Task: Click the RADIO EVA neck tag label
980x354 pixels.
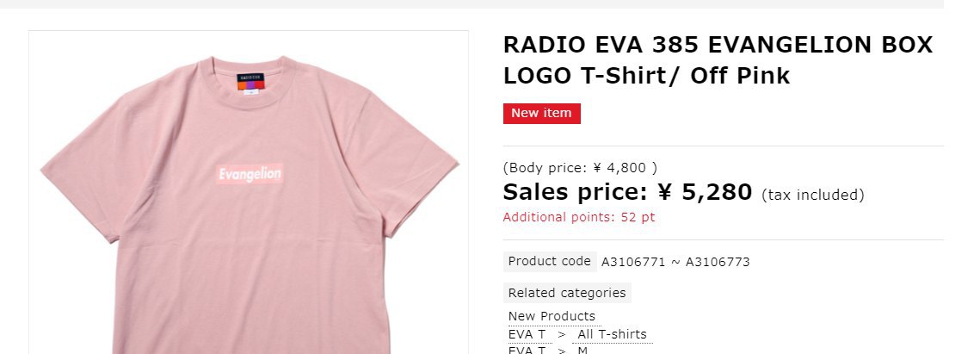Action: [x=250, y=84]
